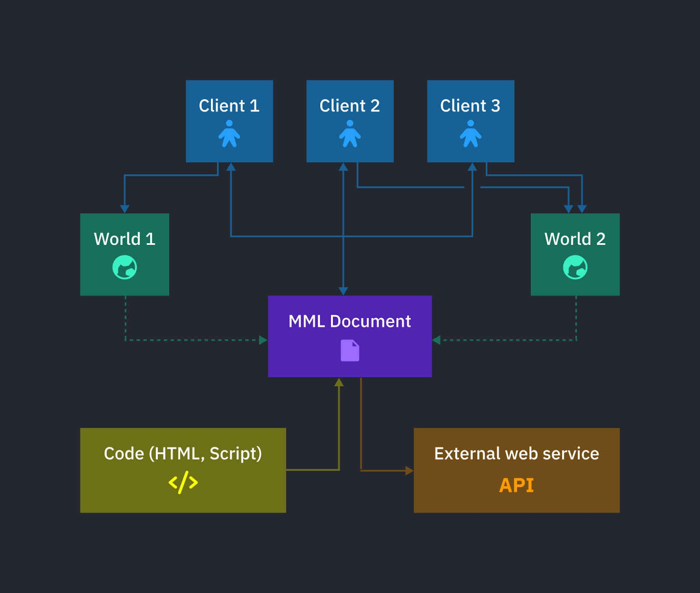Click the "World 2" label

click(x=575, y=239)
